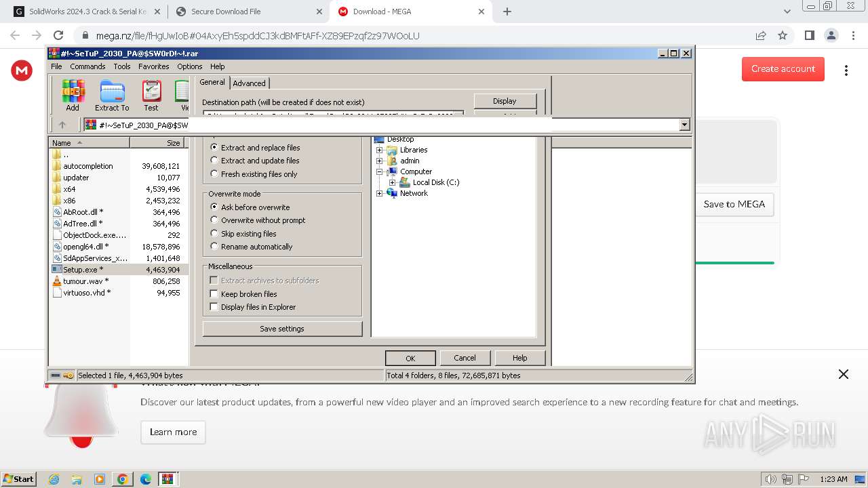Expand Local Disk (C:) node
Screen dimensions: 868x488
[x=393, y=182]
